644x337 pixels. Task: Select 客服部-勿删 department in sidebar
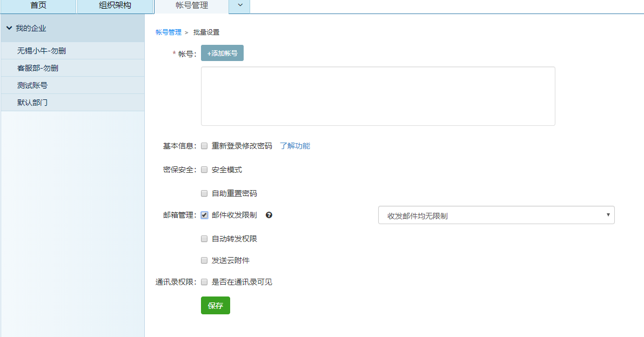pyautogui.click(x=38, y=68)
